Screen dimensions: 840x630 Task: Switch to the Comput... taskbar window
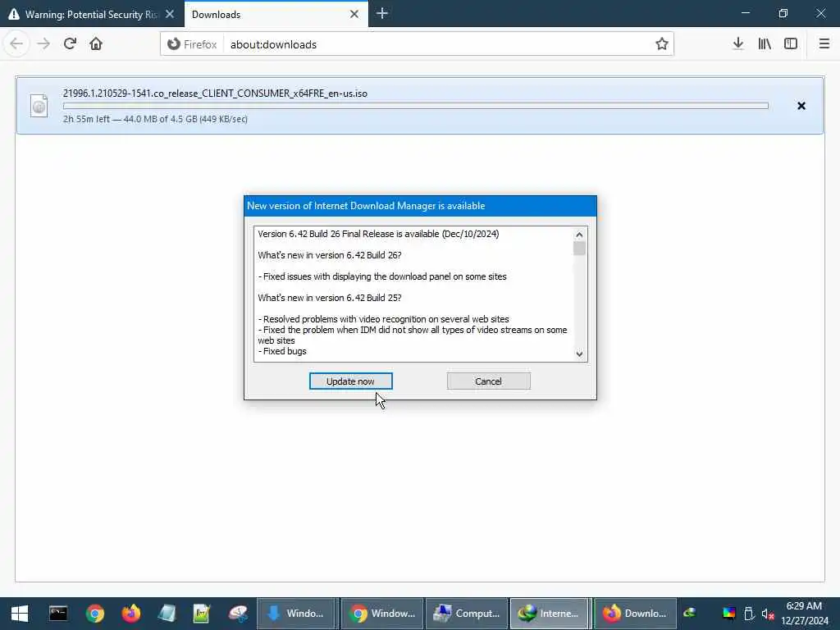[467, 614]
